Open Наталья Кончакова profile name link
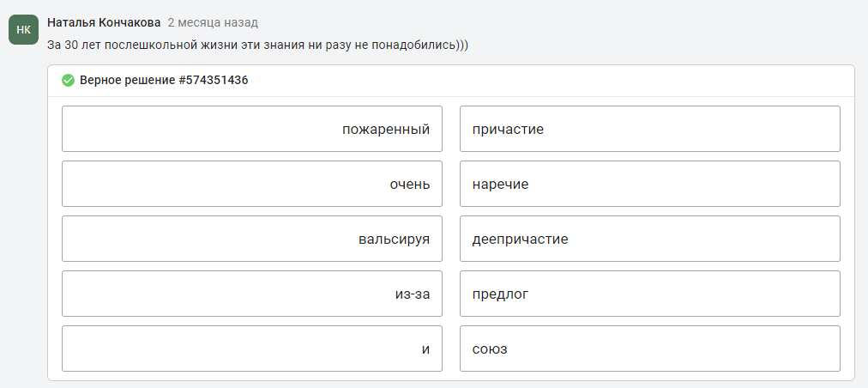This screenshot has width=868, height=388. point(104,22)
